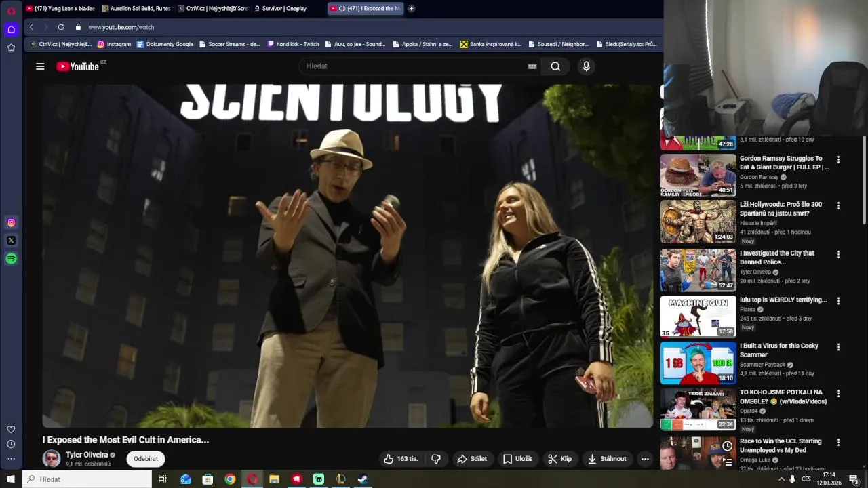Open the on-screen keyboard icon in search box
868x488 pixels.
click(532, 66)
